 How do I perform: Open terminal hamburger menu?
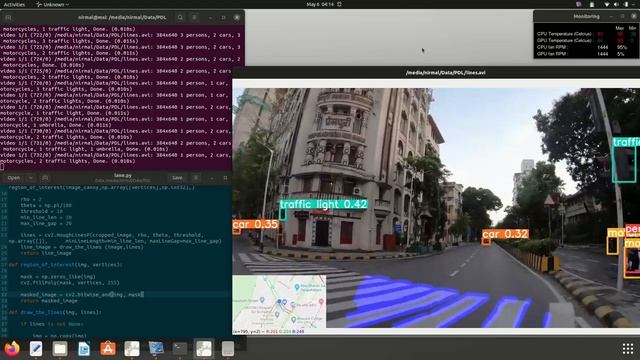pyautogui.click(x=194, y=18)
